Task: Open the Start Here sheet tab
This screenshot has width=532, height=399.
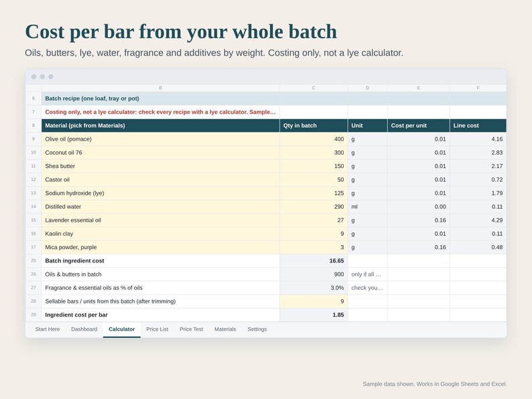Action: 48,329
